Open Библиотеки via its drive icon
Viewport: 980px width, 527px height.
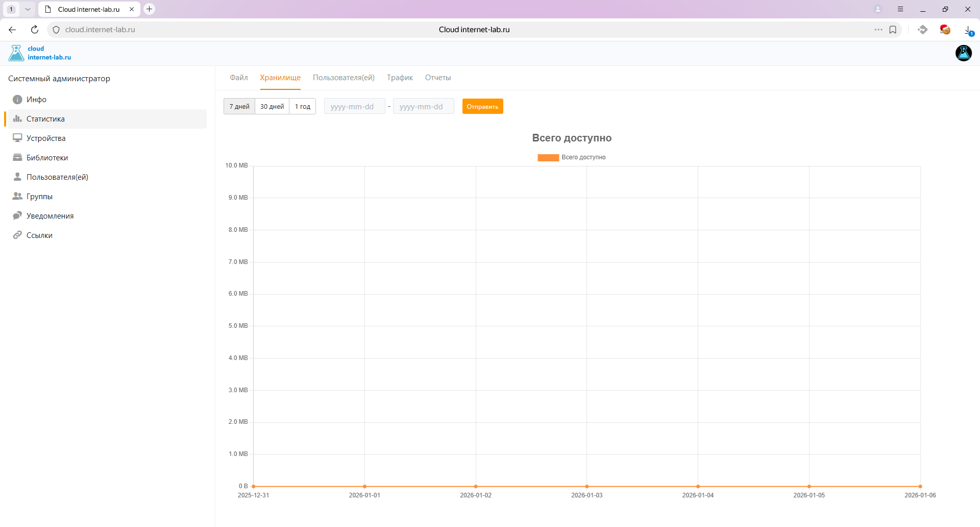(x=17, y=158)
